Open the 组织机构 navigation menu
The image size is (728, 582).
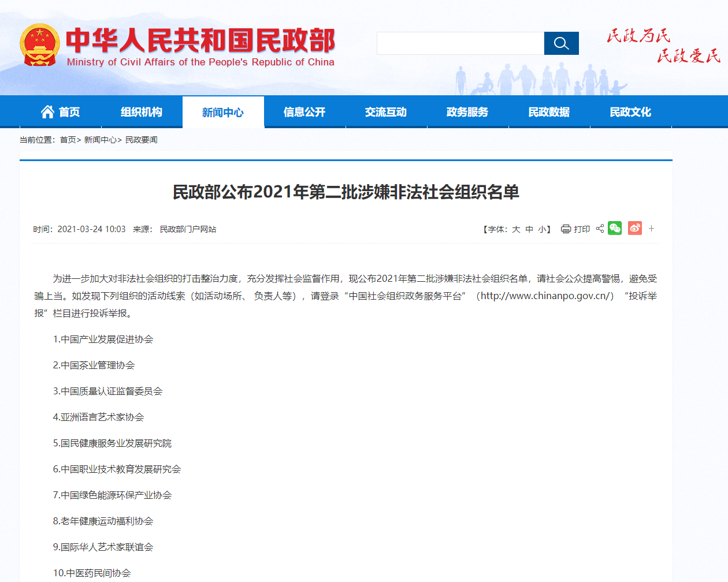142,112
